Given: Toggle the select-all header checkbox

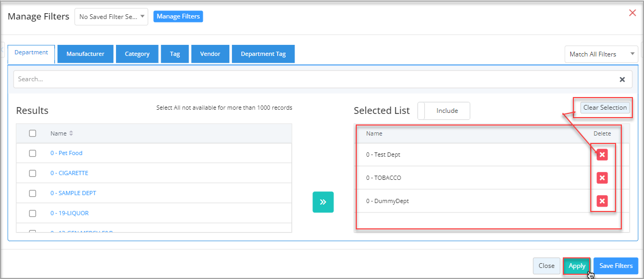Looking at the screenshot, I should click(33, 133).
